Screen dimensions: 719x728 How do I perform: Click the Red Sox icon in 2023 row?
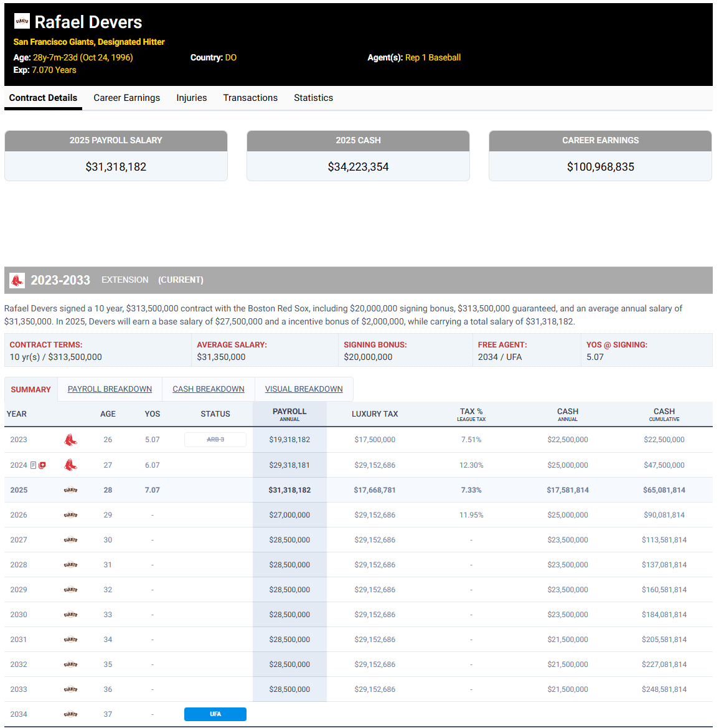[70, 440]
